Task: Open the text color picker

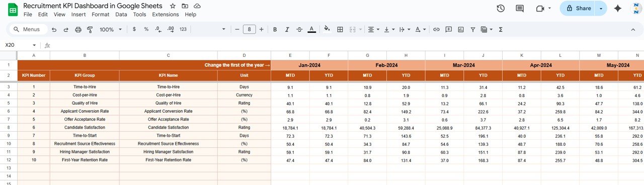Action: tap(311, 30)
